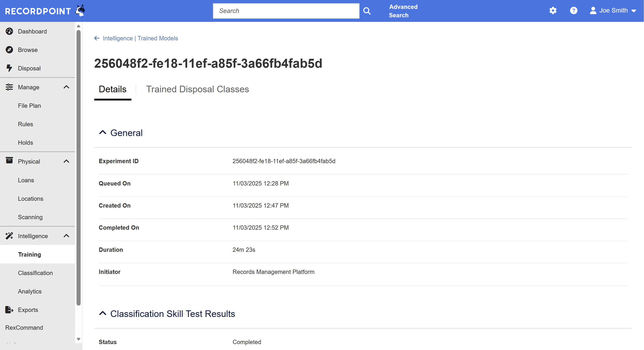Collapse the General details section
The height and width of the screenshot is (350, 644).
click(x=103, y=133)
